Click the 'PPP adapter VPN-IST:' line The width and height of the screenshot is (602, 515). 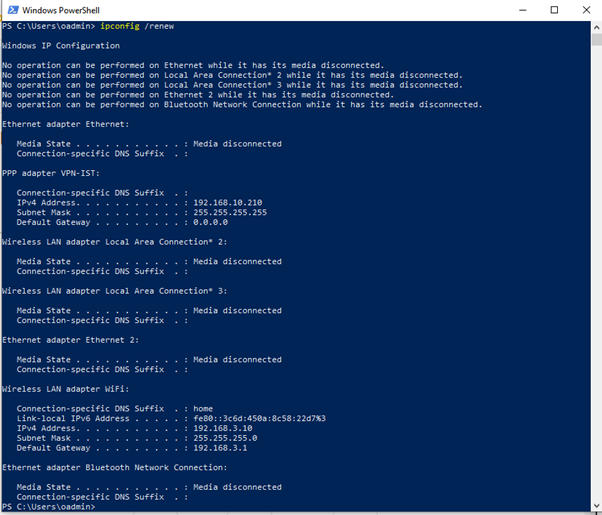click(x=51, y=173)
